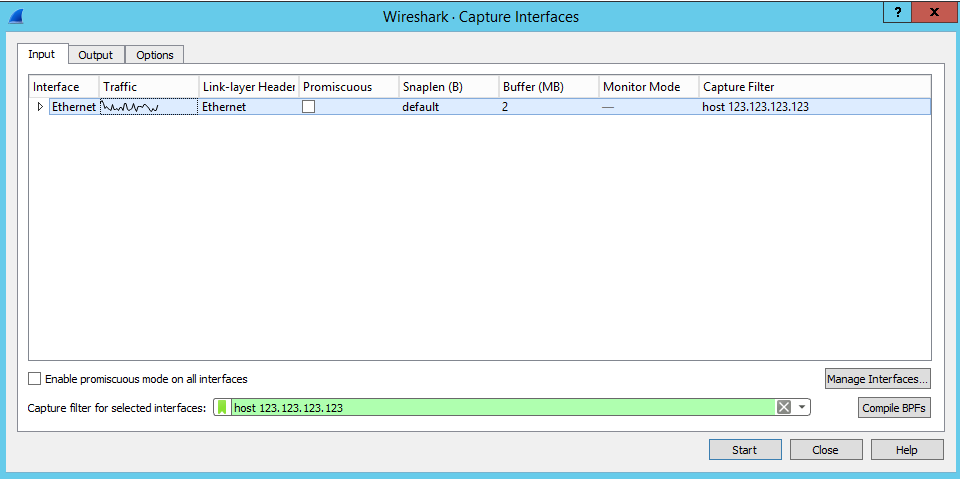Switch to the Input tab
The width and height of the screenshot is (960, 479).
pyautogui.click(x=42, y=54)
